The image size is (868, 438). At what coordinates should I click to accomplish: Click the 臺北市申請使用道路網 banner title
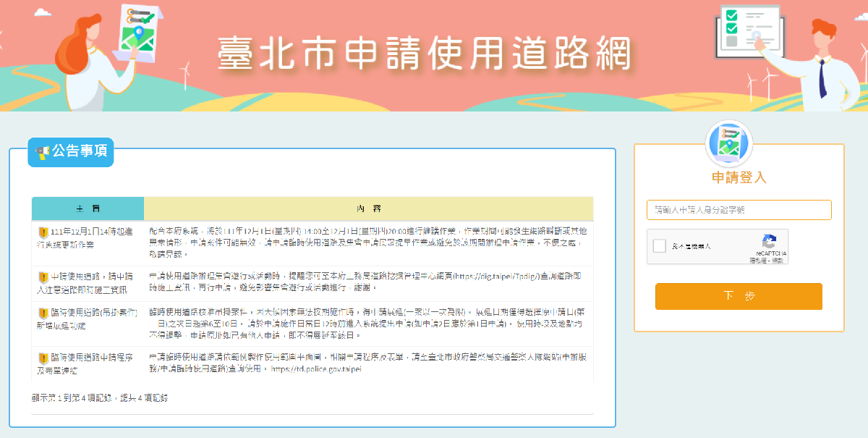tap(424, 53)
